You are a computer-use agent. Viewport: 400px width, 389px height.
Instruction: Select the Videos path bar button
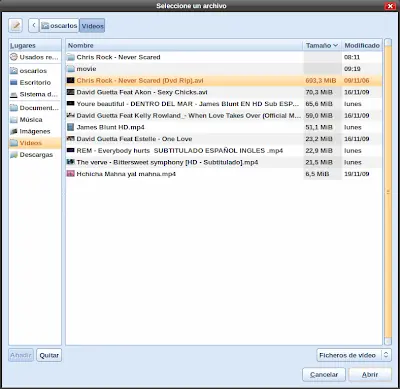92,25
